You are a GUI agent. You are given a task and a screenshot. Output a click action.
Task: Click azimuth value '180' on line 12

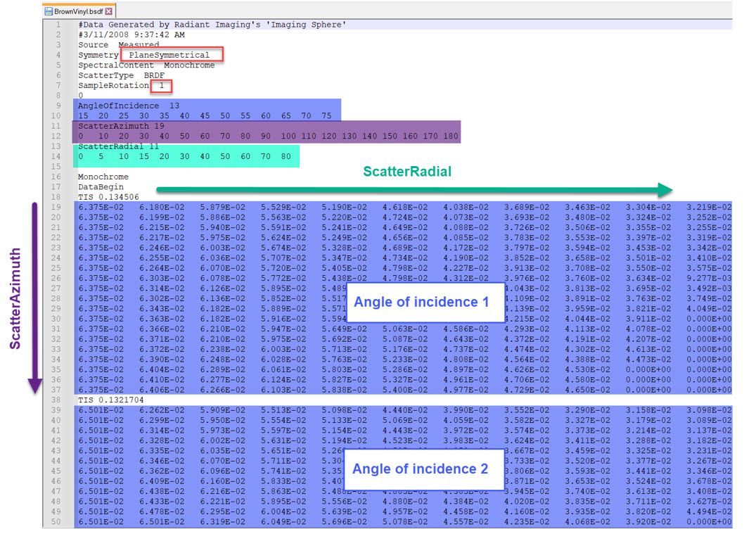(x=451, y=136)
